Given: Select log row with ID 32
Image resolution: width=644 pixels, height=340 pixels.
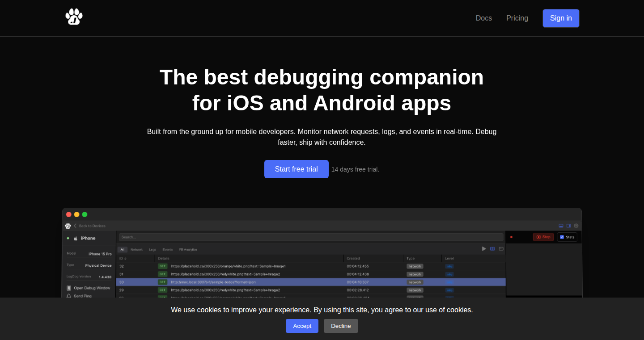Looking at the screenshot, I should click(311, 266).
